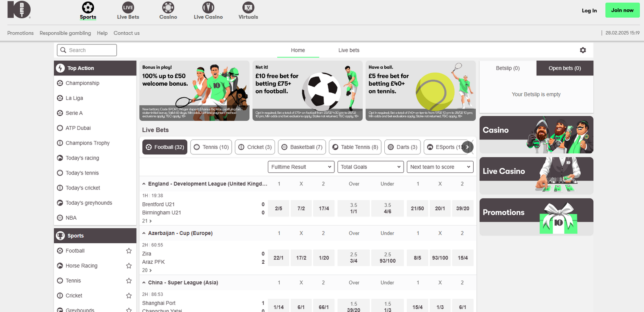Viewport: 644px width, 312px height.
Task: Click the settings gear icon
Action: tap(583, 50)
